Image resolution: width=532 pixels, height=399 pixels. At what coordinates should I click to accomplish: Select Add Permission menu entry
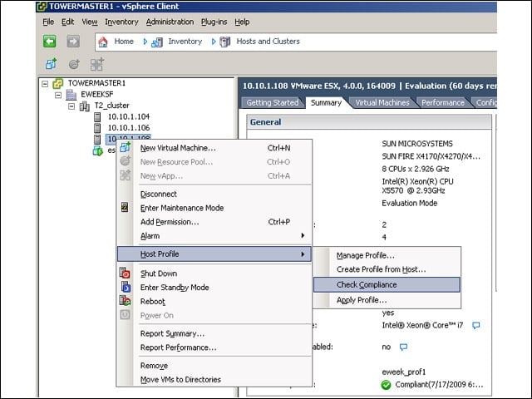tap(214, 222)
